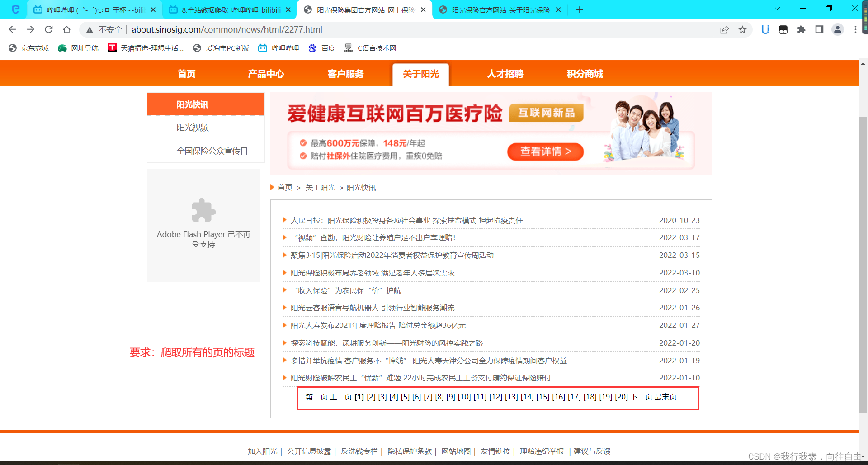868x465 pixels.
Task: Bookmark this page with star icon
Action: click(x=742, y=29)
